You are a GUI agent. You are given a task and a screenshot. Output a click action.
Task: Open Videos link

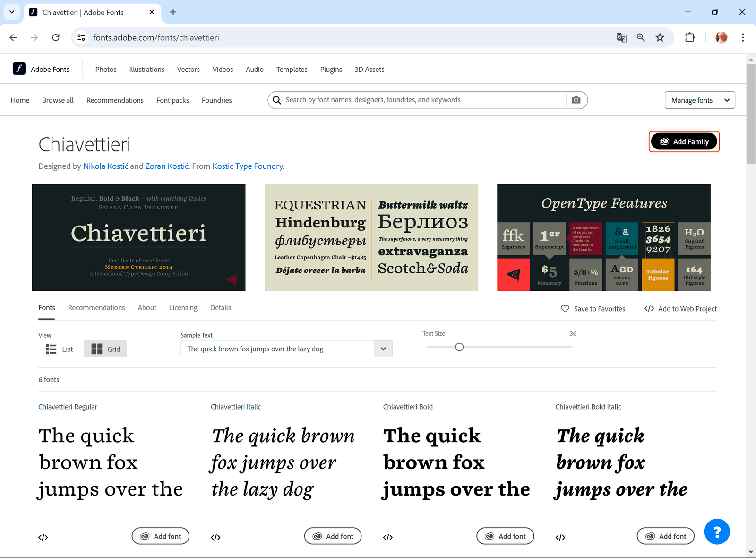pyautogui.click(x=223, y=70)
